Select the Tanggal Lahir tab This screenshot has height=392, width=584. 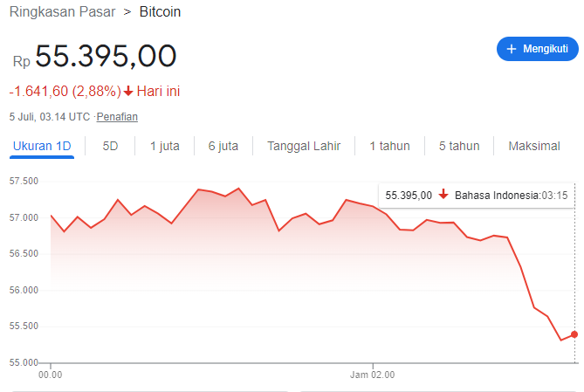pyautogui.click(x=304, y=146)
